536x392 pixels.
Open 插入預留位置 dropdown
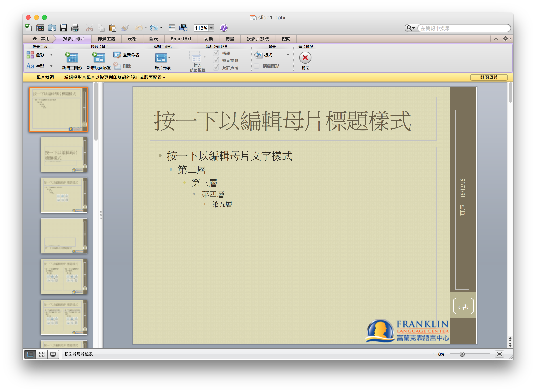(x=204, y=57)
